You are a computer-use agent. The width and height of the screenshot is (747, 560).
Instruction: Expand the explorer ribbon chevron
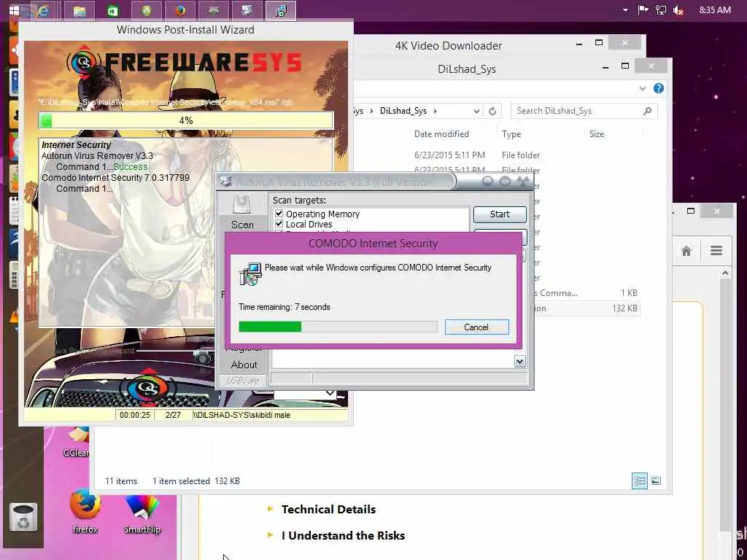(x=642, y=88)
